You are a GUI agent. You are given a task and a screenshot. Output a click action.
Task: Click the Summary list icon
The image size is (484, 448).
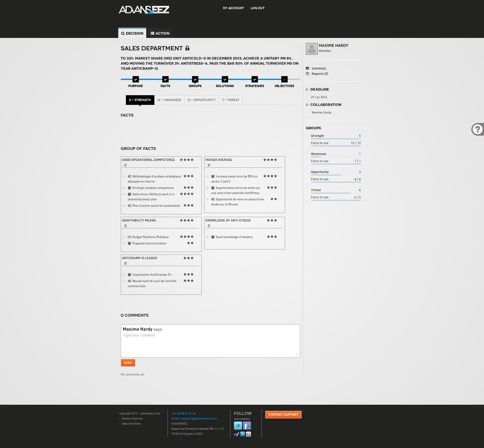(307, 68)
